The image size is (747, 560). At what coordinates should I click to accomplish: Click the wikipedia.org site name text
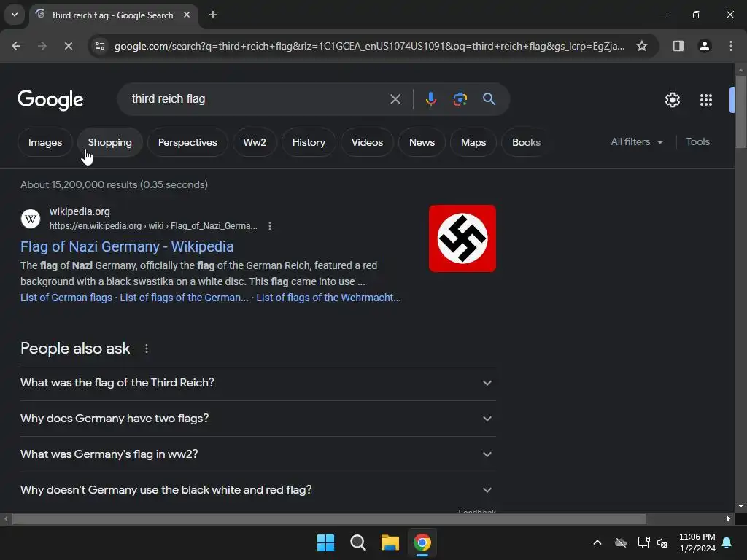click(80, 211)
